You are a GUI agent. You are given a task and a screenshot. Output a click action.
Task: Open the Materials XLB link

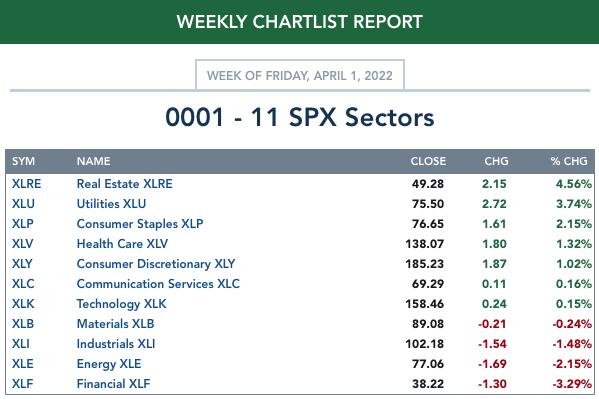click(115, 324)
